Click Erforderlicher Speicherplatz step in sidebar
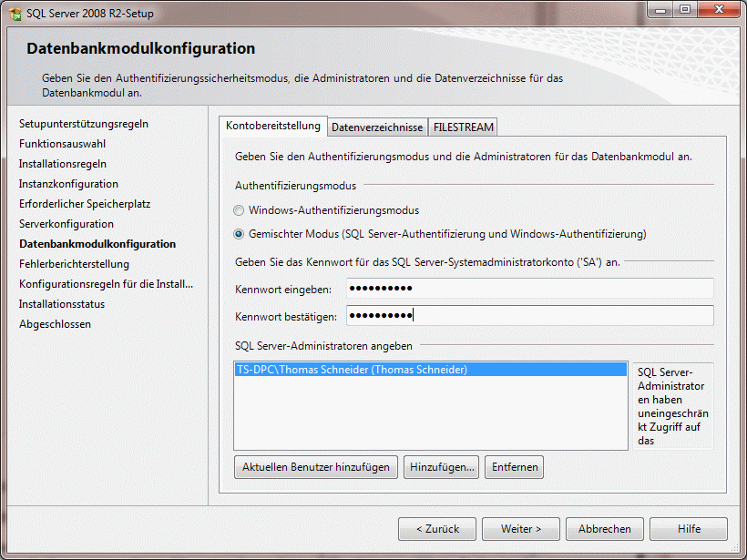747x560 pixels. [85, 204]
